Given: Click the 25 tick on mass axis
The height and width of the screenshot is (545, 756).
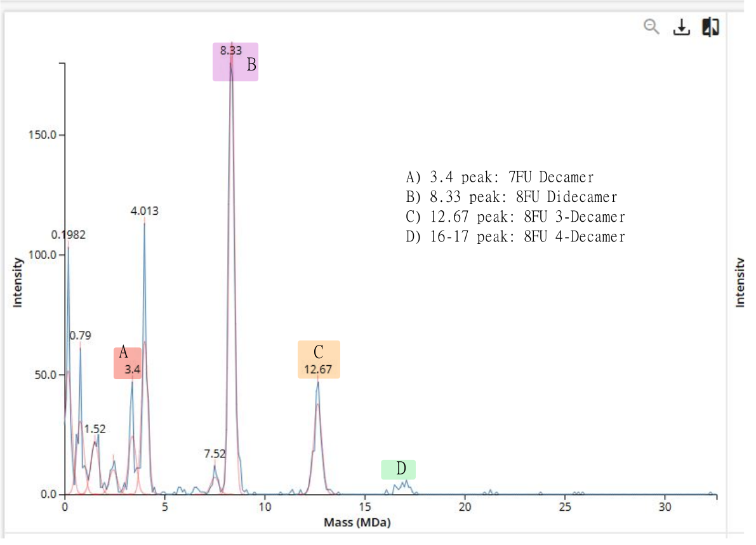Looking at the screenshot, I should pos(565,507).
